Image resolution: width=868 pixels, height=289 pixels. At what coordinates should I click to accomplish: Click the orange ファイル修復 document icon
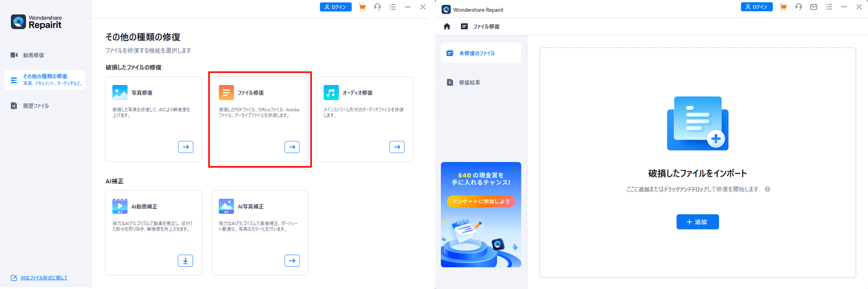(226, 92)
